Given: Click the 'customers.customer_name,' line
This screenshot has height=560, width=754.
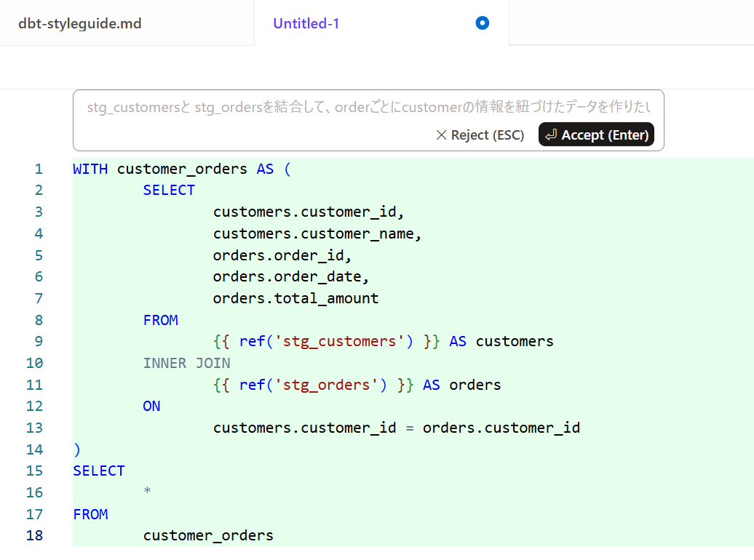Looking at the screenshot, I should pyautogui.click(x=317, y=233).
